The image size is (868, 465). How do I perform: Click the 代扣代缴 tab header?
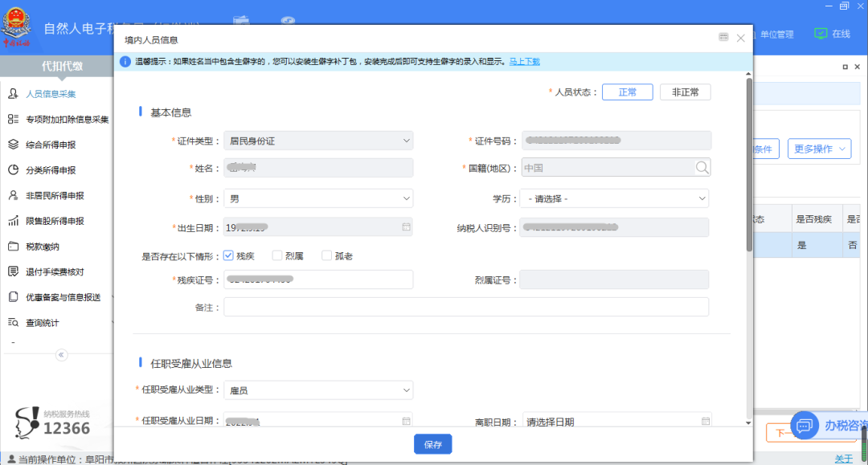pos(62,66)
